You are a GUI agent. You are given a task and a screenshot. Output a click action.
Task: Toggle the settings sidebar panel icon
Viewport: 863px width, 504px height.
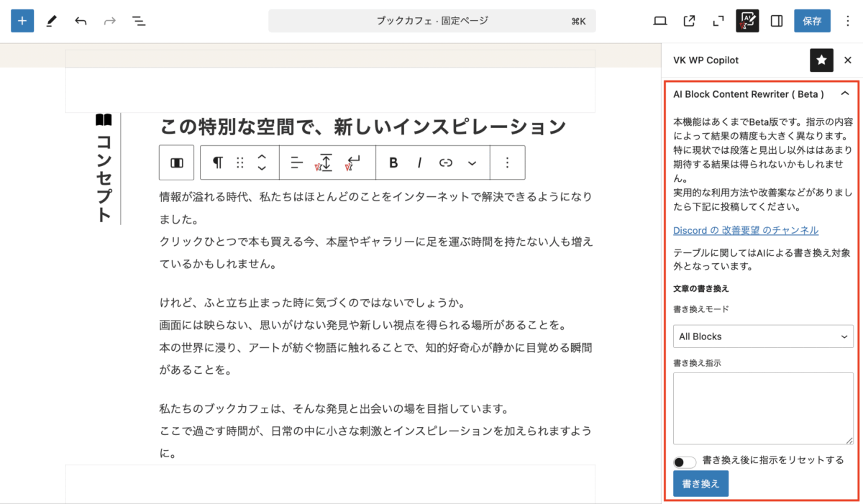coord(776,21)
